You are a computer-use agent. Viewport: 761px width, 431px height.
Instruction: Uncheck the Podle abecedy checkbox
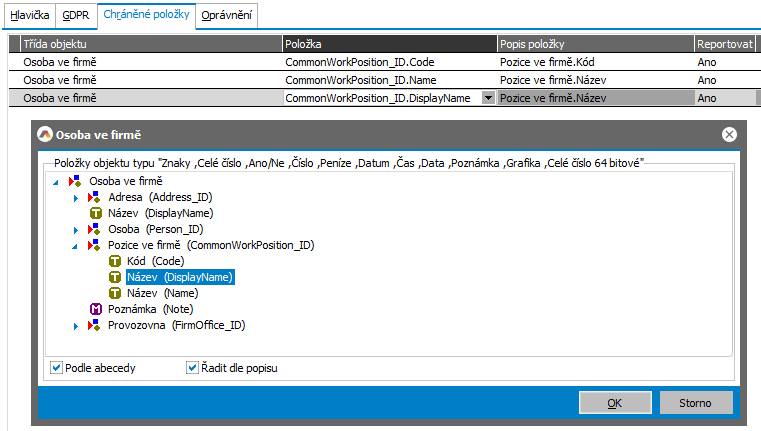click(56, 368)
